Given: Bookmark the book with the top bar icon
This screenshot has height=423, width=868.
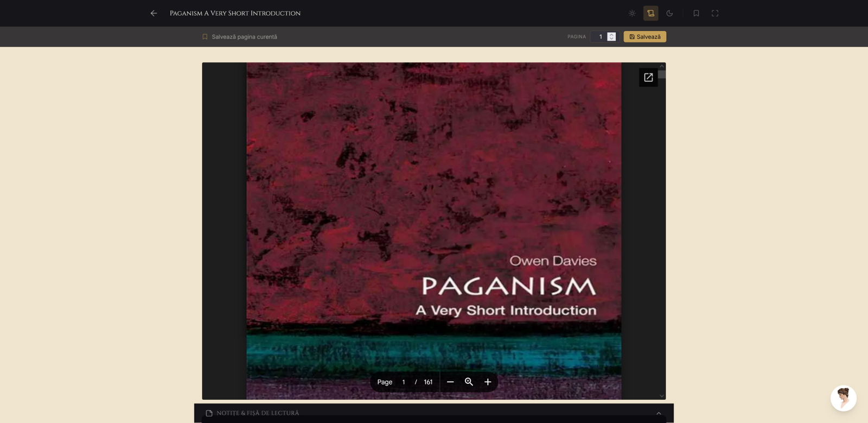Looking at the screenshot, I should coord(696,13).
